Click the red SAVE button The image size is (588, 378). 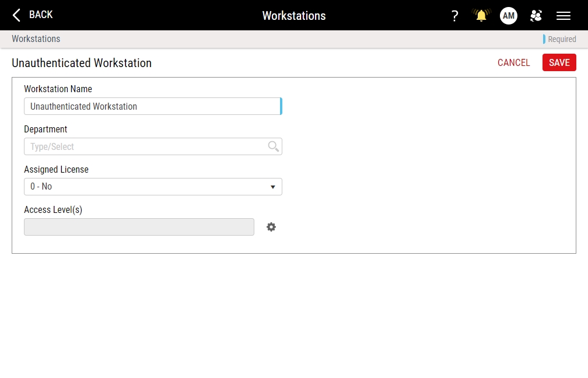pos(559,62)
